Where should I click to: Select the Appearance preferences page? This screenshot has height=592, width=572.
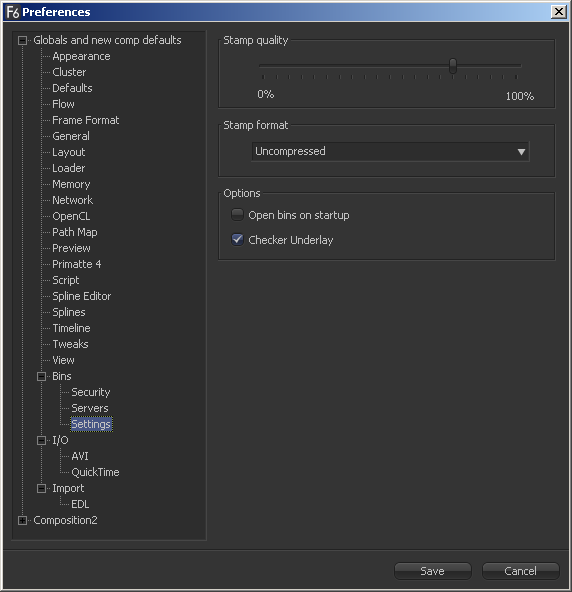(81, 56)
